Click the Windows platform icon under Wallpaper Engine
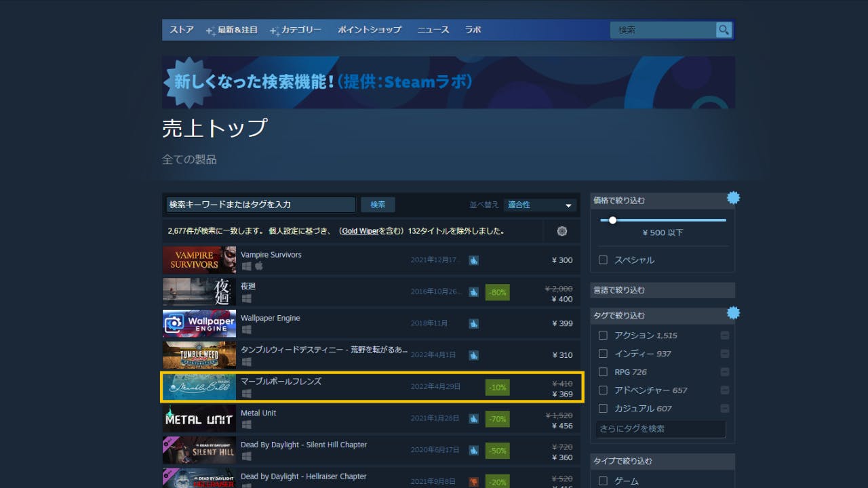Screen dimensions: 868x488 246,329
